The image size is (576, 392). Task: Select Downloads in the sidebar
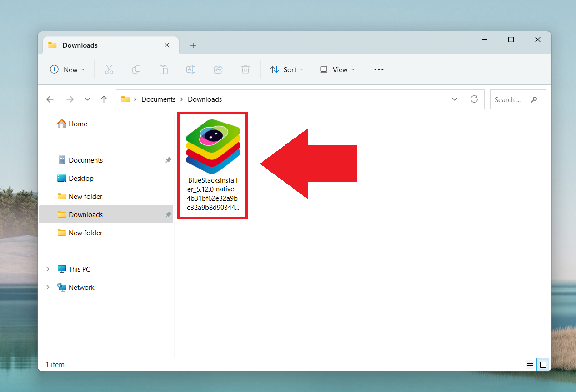point(106,215)
